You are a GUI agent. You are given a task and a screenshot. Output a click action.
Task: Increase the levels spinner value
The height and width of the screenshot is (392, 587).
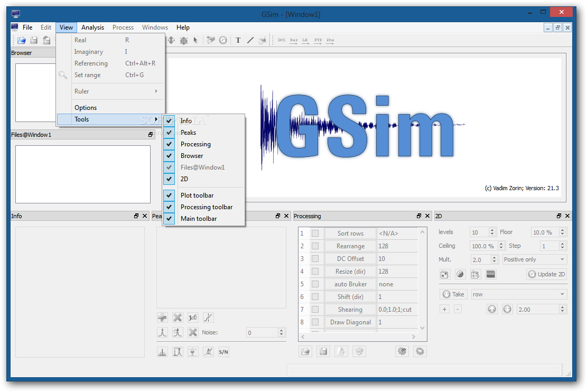click(492, 230)
